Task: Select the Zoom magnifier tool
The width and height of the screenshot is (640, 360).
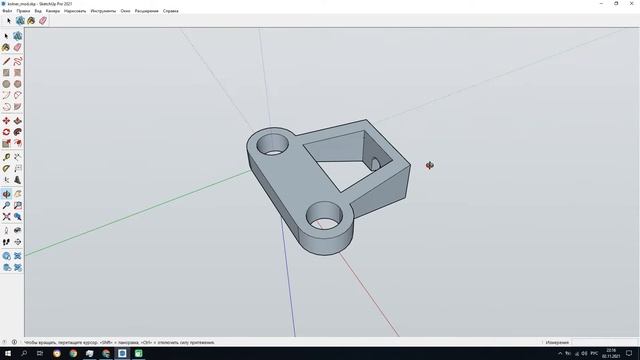Action: tap(6, 206)
